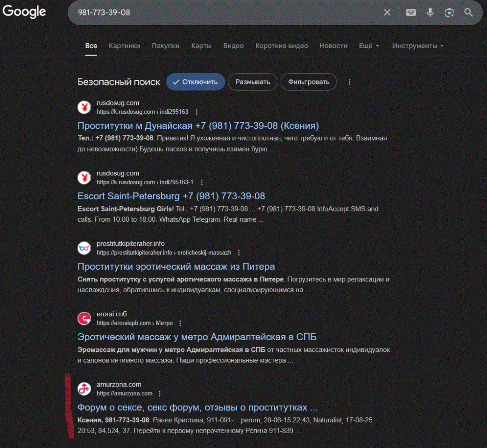Open search by image camera icon

coord(449,13)
